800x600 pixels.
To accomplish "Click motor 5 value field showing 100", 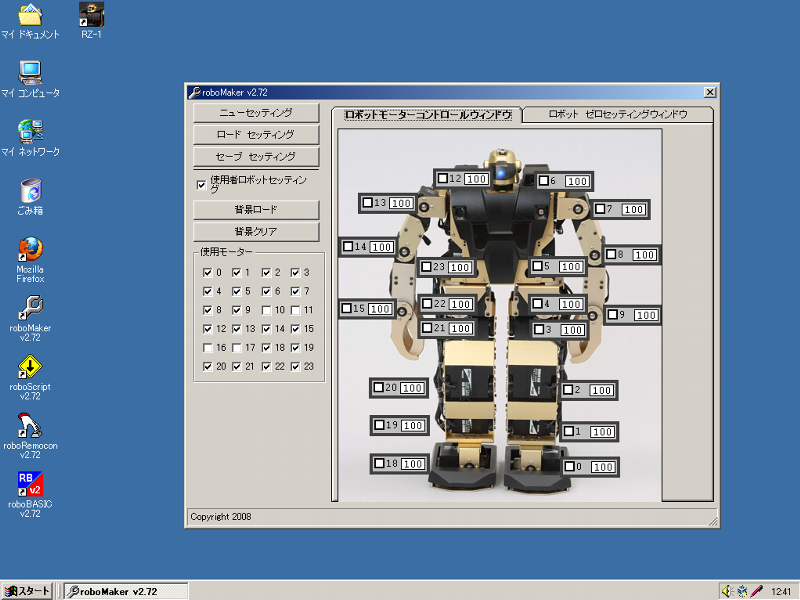I will coord(570,266).
